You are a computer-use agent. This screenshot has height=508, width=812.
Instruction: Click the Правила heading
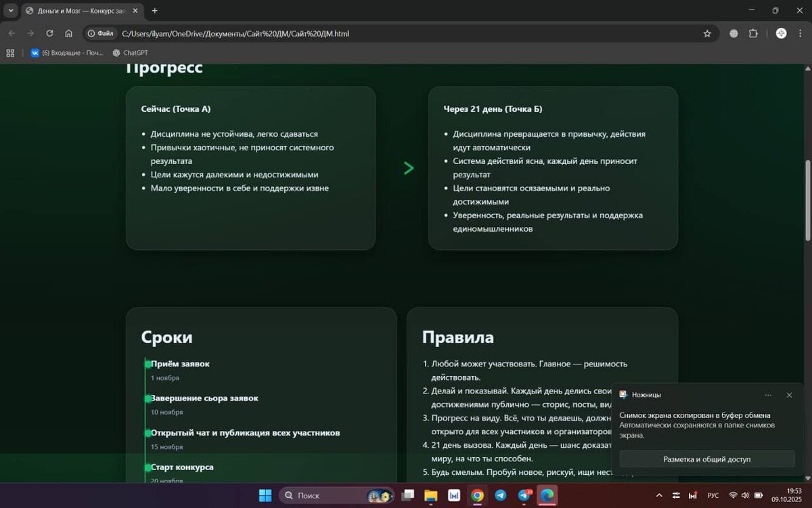click(457, 337)
